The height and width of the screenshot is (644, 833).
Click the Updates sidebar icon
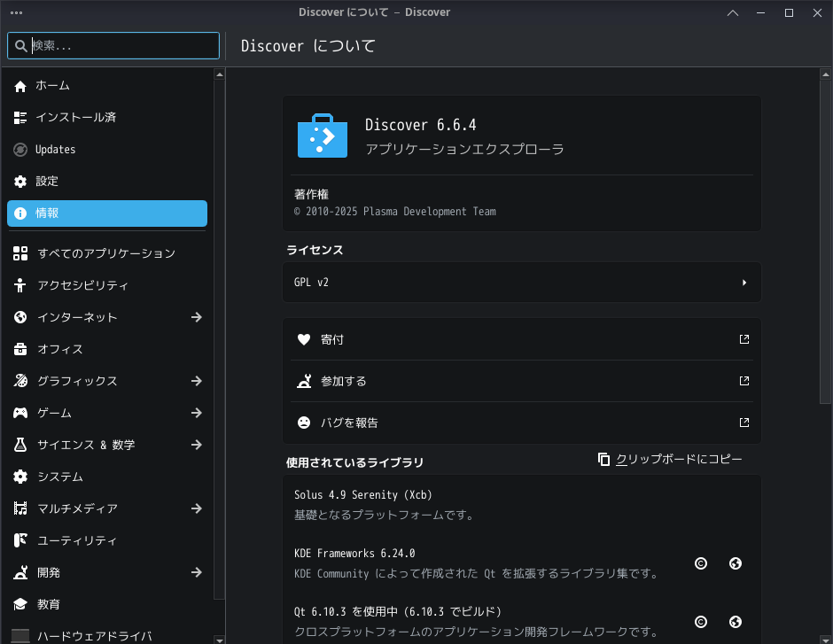(x=19, y=149)
